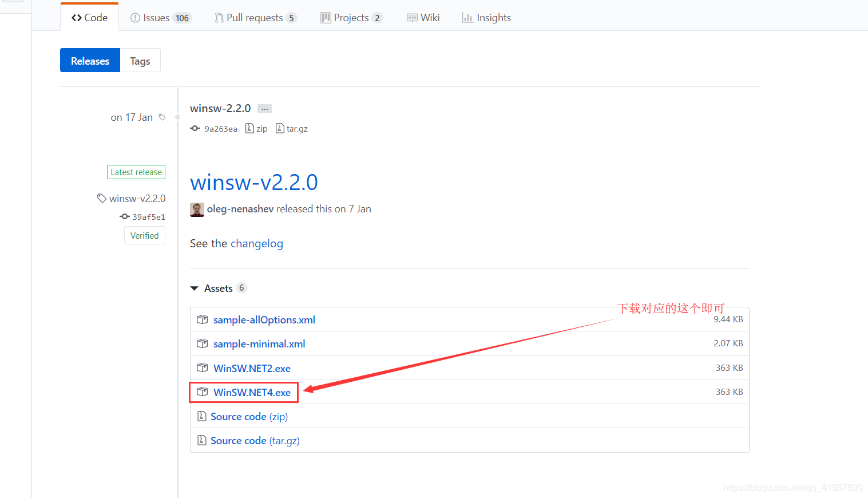Click file icon for Source code (zip)
This screenshot has width=868, height=498.
pyautogui.click(x=201, y=416)
